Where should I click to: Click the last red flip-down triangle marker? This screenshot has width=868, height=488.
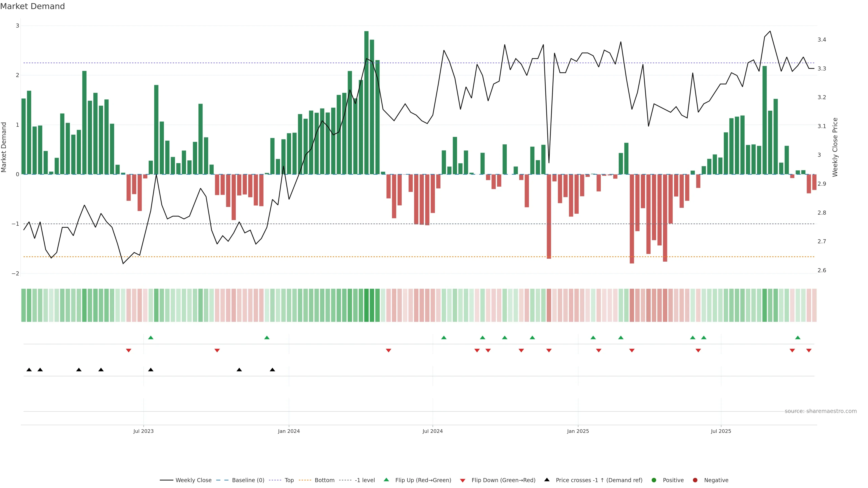809,350
